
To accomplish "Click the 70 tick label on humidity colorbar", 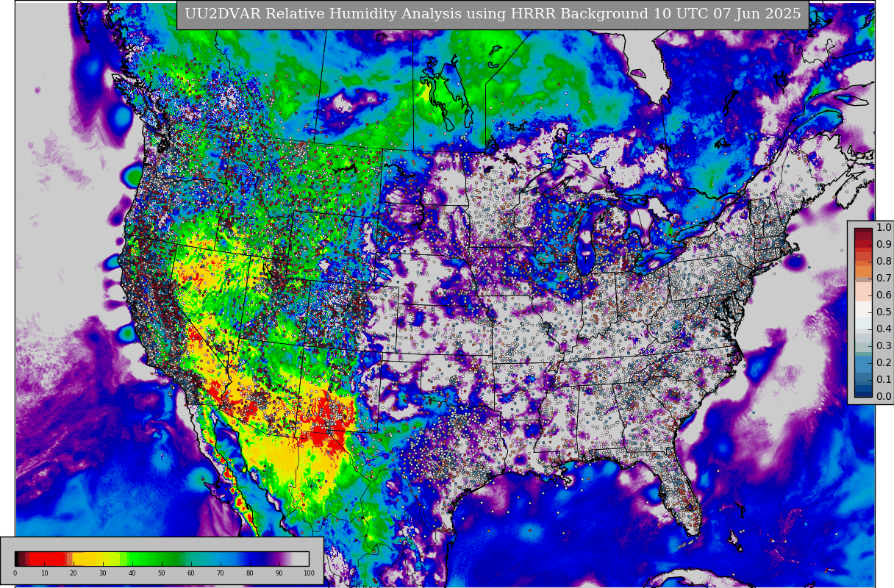I will click(x=221, y=573).
